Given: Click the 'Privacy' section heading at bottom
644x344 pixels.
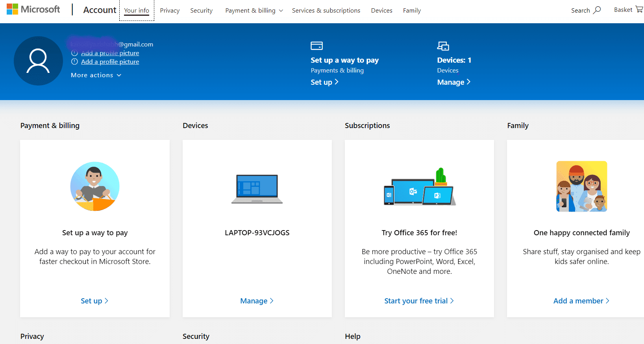Looking at the screenshot, I should 32,337.
